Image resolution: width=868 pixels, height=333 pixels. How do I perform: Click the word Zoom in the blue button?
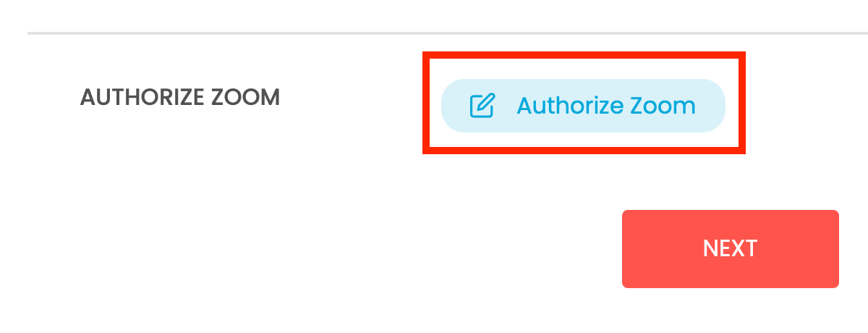(x=663, y=106)
